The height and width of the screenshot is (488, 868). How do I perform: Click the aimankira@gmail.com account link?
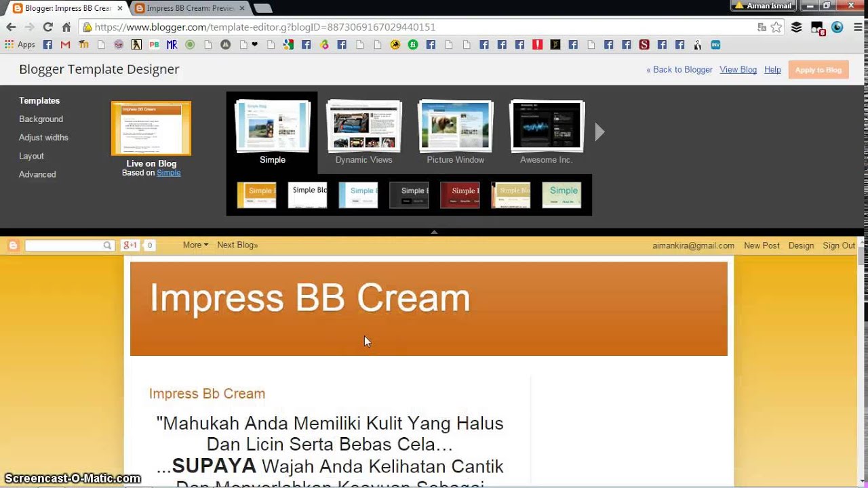click(x=693, y=245)
